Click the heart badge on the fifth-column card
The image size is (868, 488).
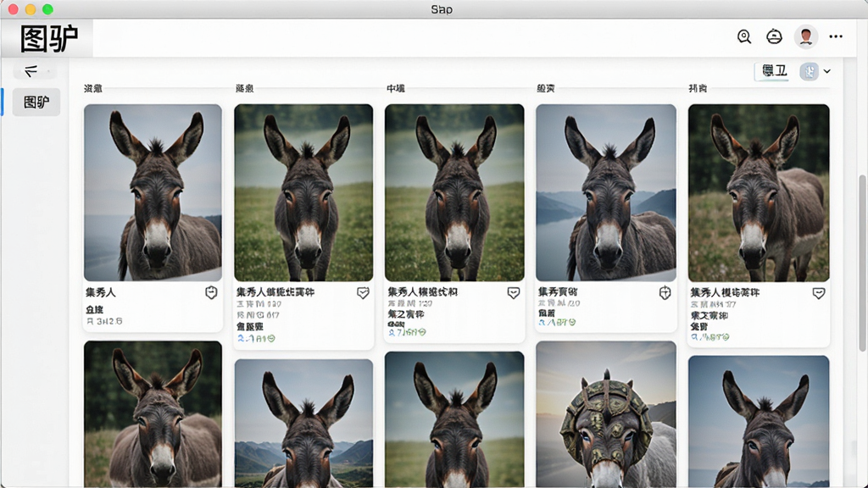[x=819, y=292]
